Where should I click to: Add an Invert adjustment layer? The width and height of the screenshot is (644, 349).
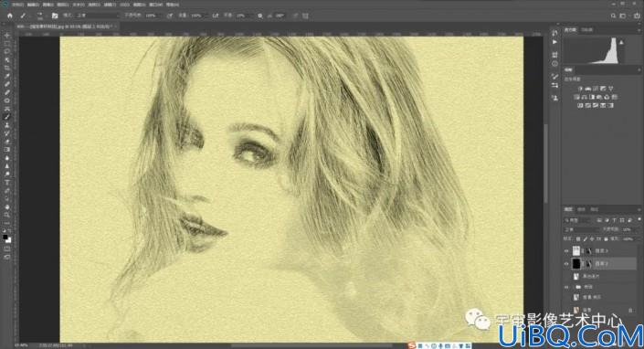coord(580,105)
